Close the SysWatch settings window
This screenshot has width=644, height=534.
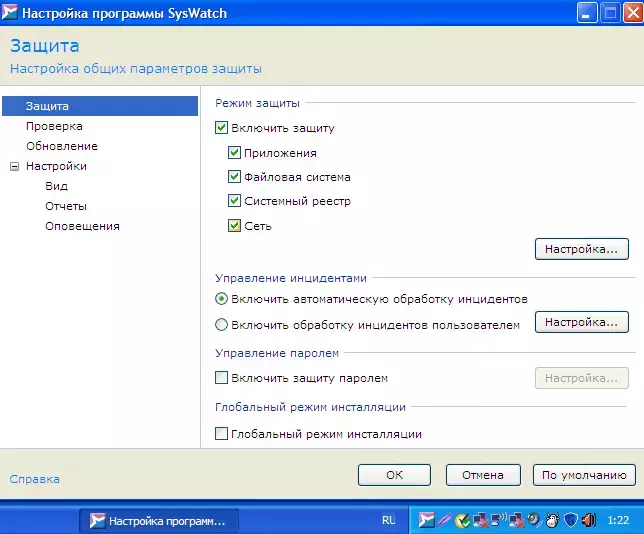(x=633, y=13)
